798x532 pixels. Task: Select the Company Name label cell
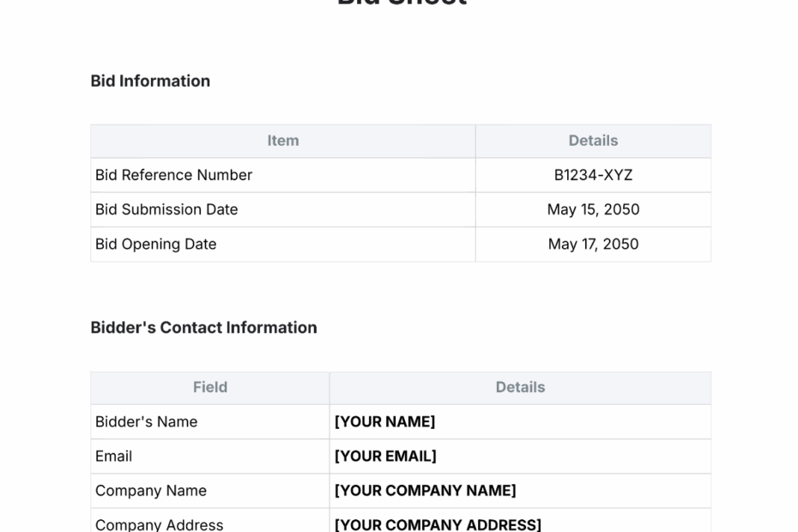150,490
